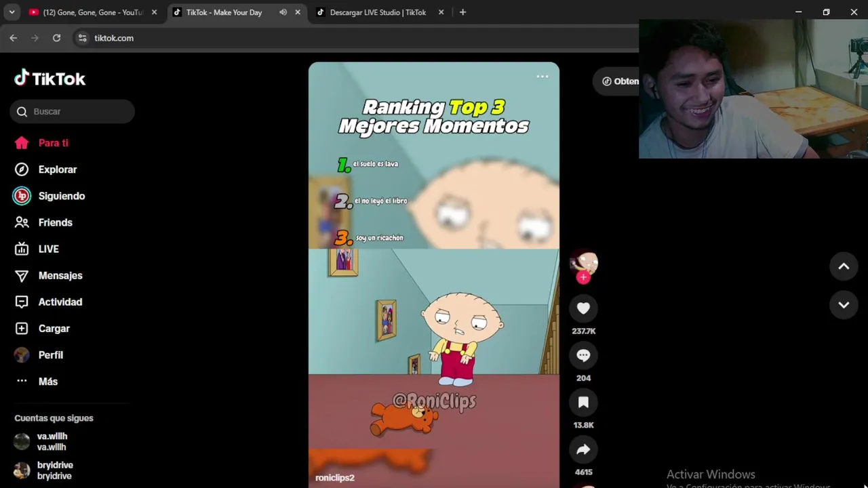Click the LIVE TV icon
This screenshot has width=868, height=488.
(22, 249)
